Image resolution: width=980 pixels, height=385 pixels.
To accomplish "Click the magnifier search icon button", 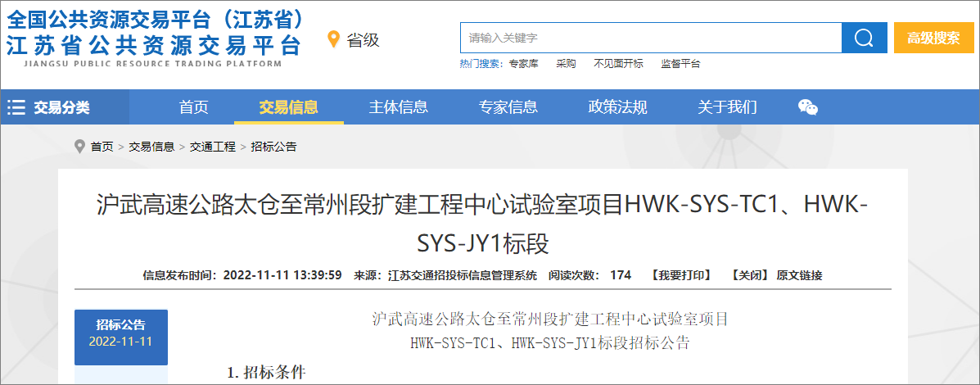I will [864, 38].
